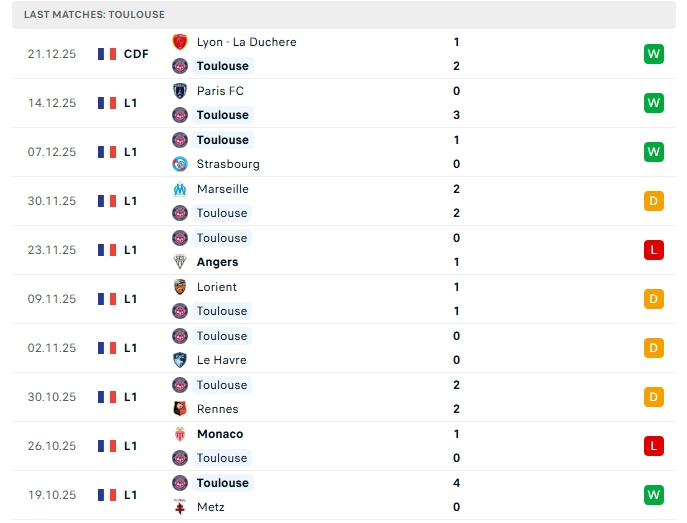Open the Strasbourg team name link

(x=228, y=164)
